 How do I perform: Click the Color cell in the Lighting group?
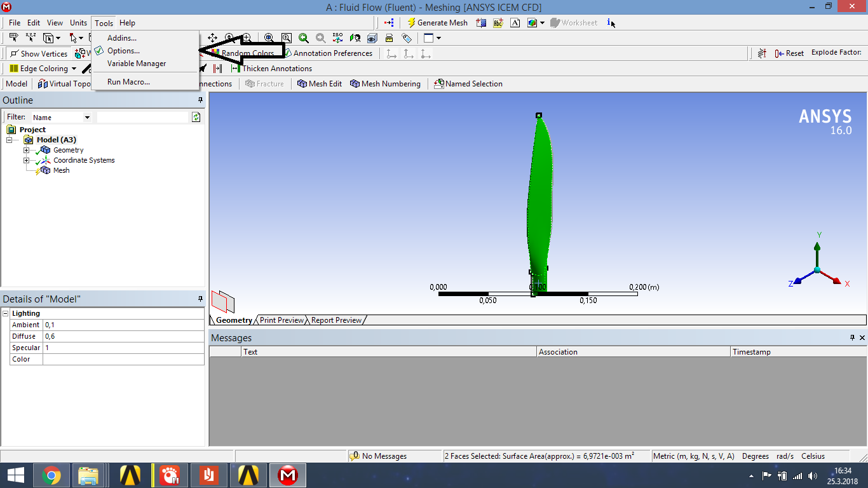tap(123, 359)
